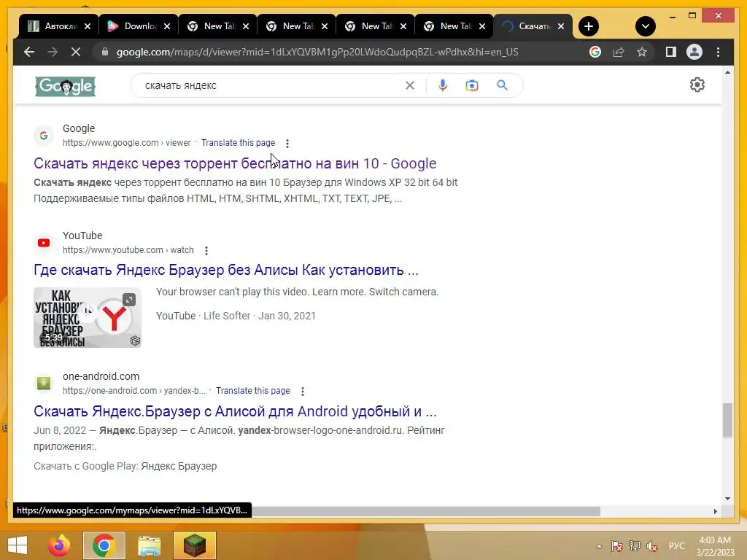Click the YouTube favicon icon
The image size is (747, 560).
pos(44,243)
